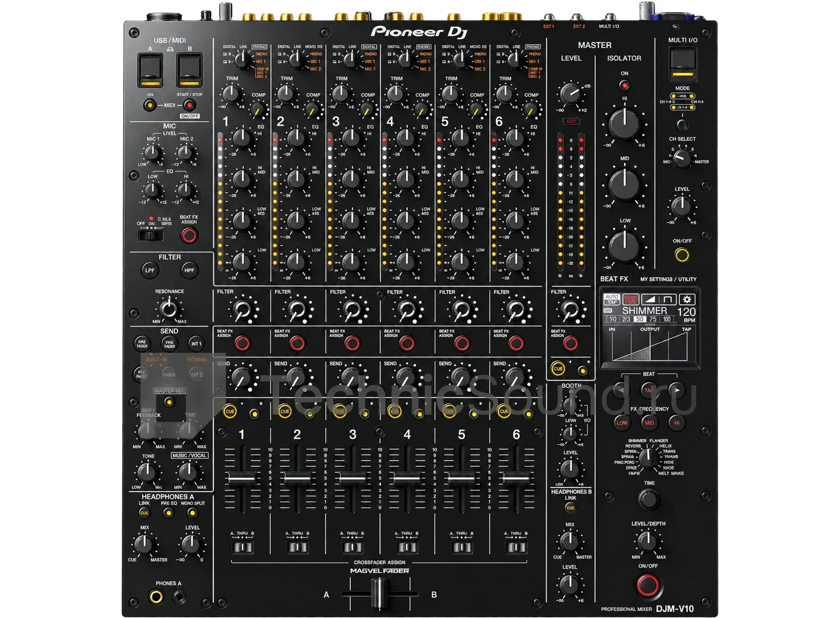The image size is (840, 618).
Task: Push the MIDI START/STOP button
Action: pyautogui.click(x=189, y=105)
